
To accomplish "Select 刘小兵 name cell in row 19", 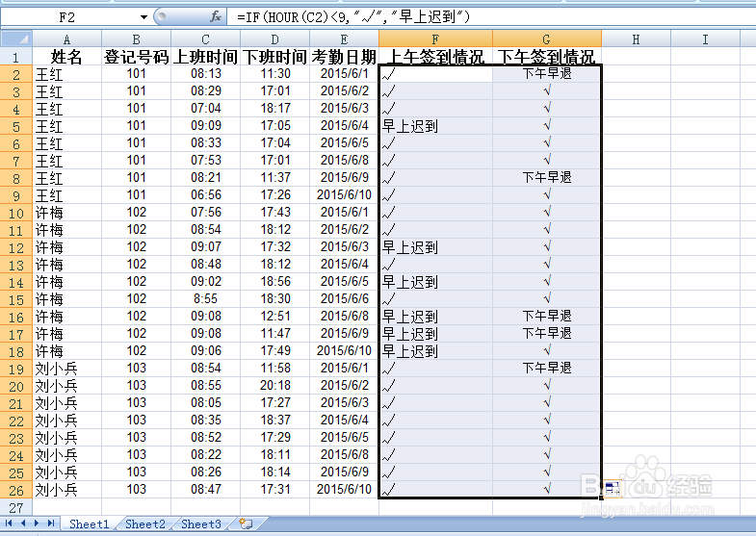I will click(67, 369).
